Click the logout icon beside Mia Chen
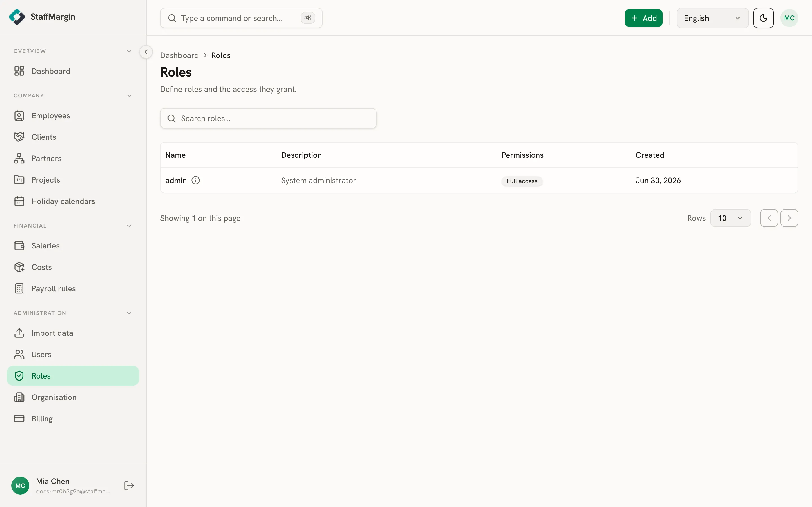This screenshot has height=507, width=812. [x=129, y=486]
